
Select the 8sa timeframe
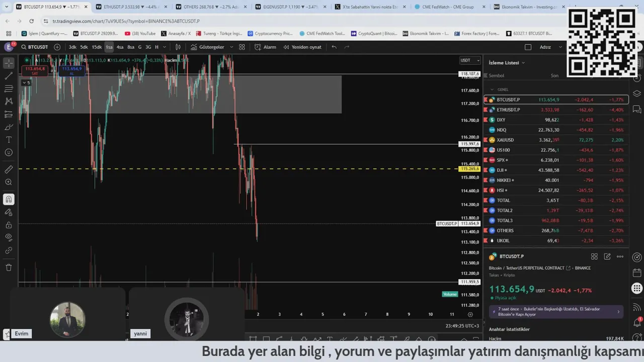[131, 47]
